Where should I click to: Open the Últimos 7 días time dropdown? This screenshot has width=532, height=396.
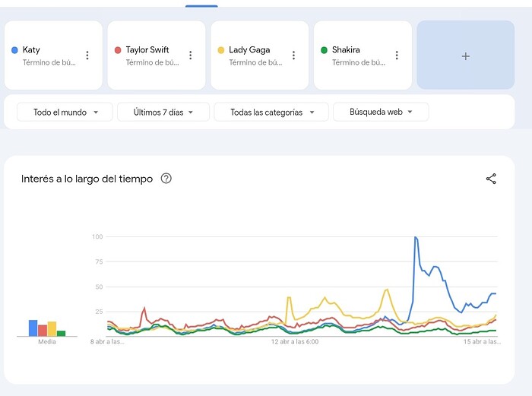(163, 112)
